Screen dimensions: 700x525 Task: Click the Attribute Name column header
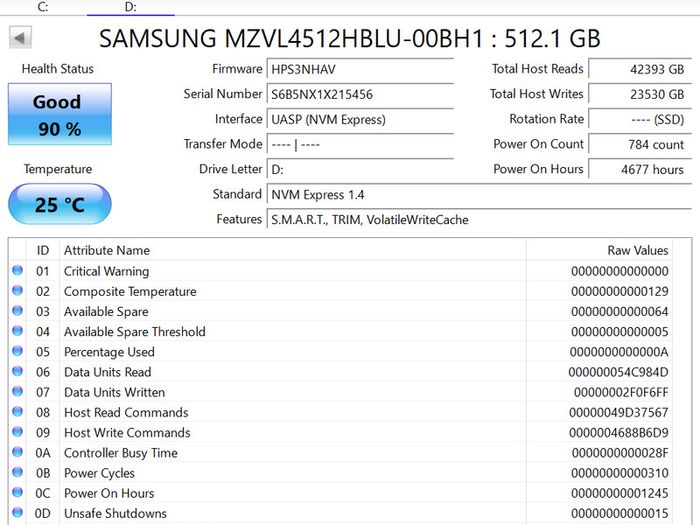point(292,250)
